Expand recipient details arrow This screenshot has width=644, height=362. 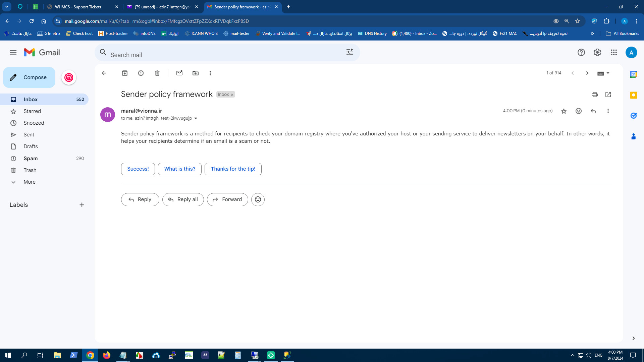click(196, 118)
